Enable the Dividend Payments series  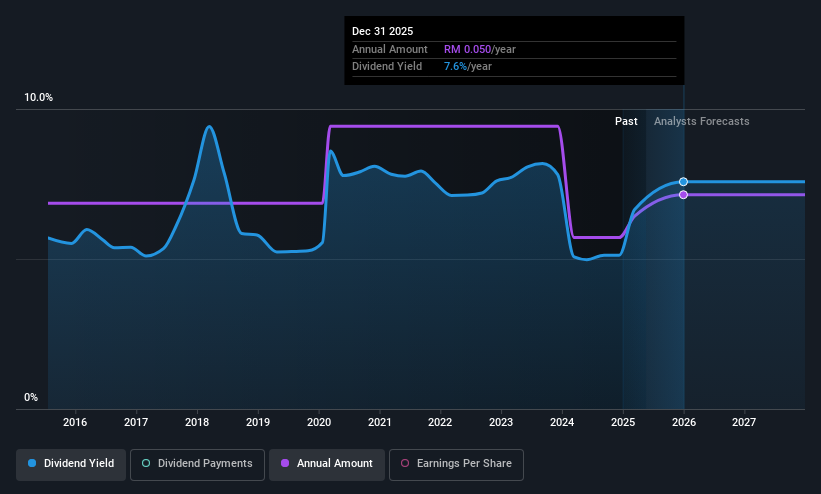197,464
